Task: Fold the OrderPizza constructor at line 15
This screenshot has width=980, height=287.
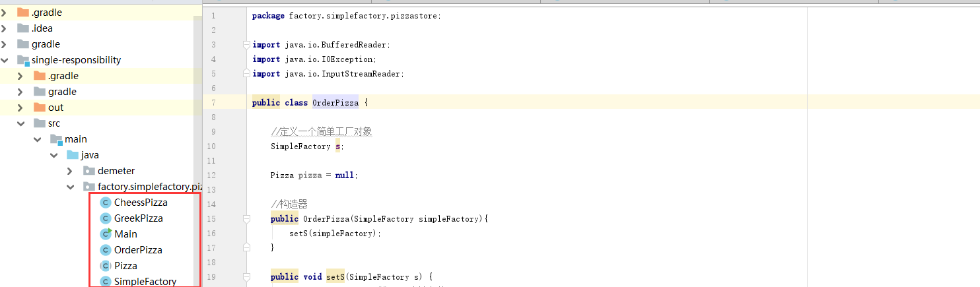Action: [x=246, y=218]
